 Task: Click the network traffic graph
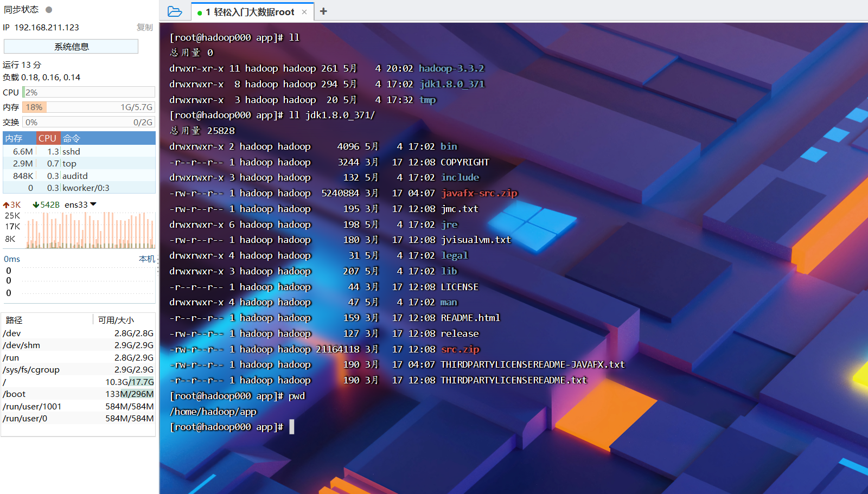(90, 230)
